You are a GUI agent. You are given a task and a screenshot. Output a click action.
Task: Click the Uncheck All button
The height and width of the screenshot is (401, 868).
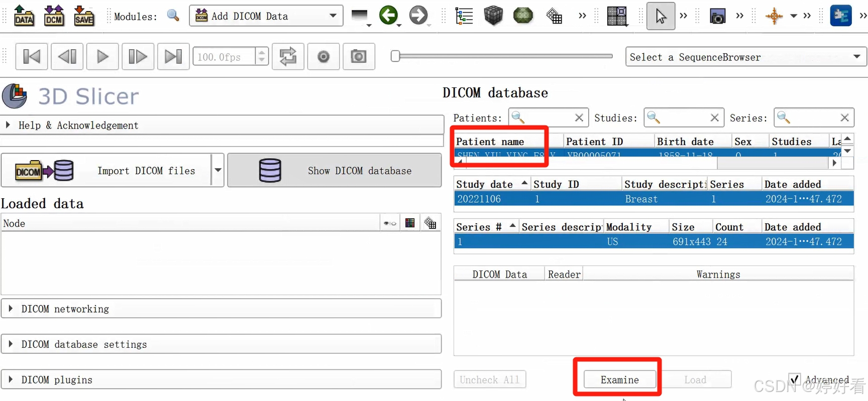(x=490, y=379)
